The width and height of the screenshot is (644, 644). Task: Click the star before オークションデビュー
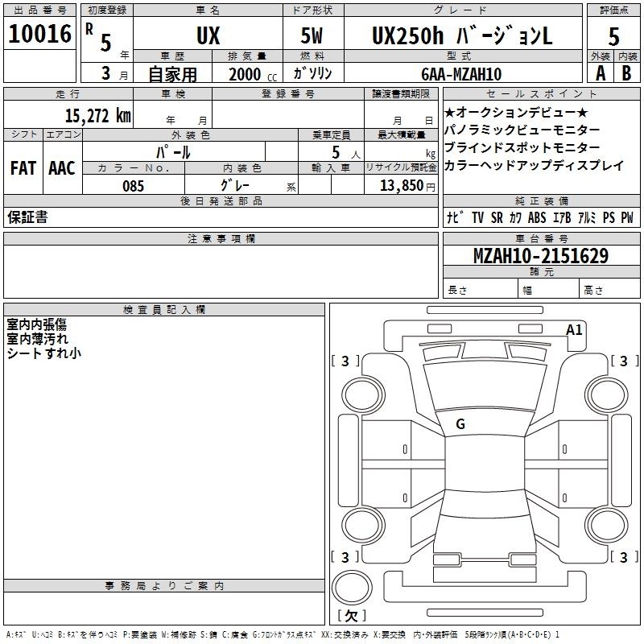[x=449, y=113]
